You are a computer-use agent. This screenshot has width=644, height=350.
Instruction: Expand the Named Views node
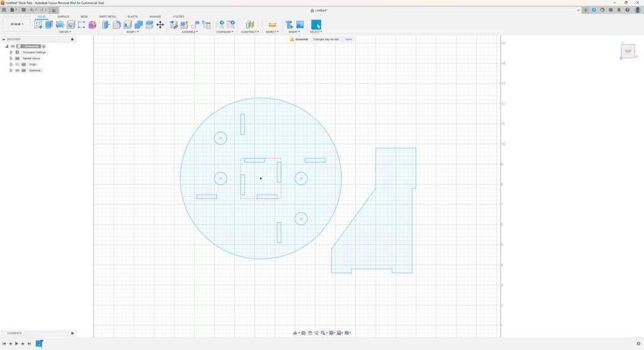(x=11, y=59)
